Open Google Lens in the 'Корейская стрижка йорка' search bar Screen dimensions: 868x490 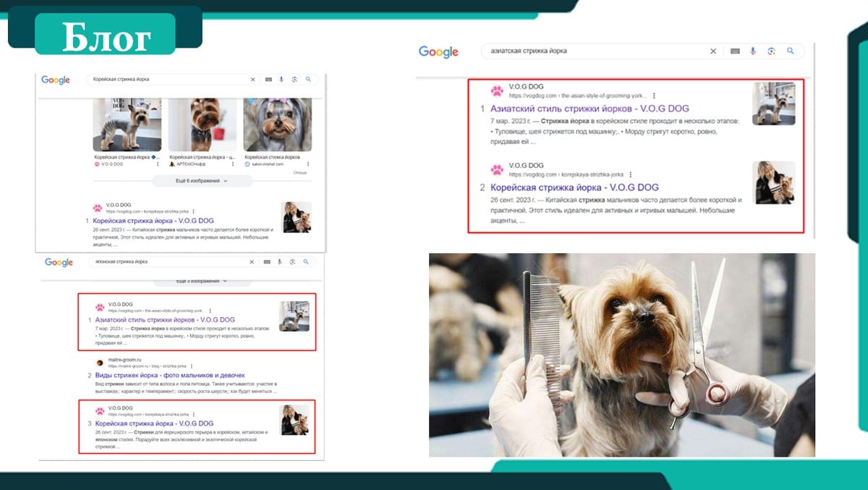click(294, 80)
